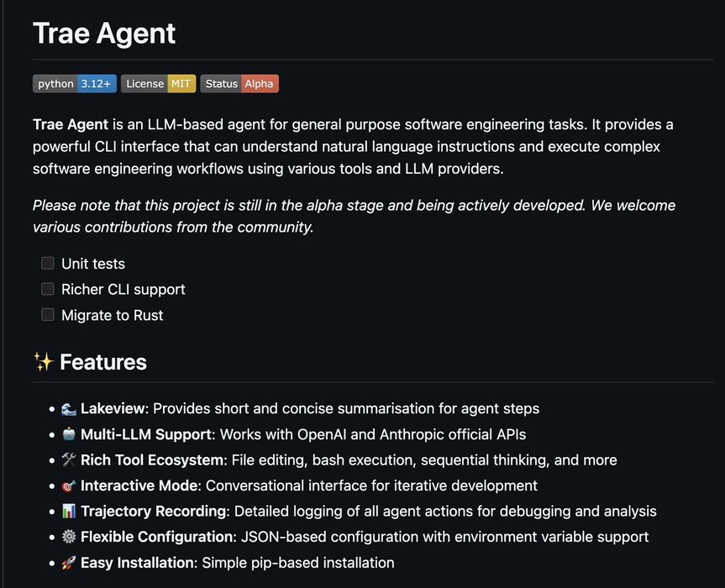This screenshot has height=588, width=725.
Task: Click the Trae Agent main heading
Action: coord(104,34)
